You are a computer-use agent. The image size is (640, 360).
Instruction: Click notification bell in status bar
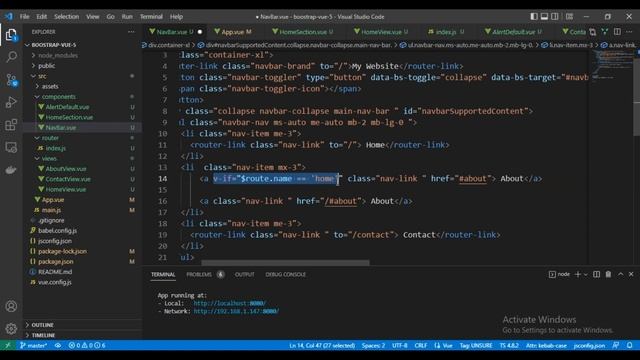630,345
